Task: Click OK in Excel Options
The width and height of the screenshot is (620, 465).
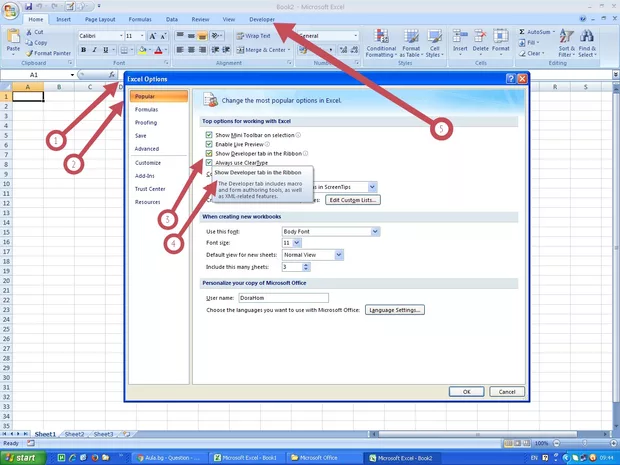Action: [467, 391]
